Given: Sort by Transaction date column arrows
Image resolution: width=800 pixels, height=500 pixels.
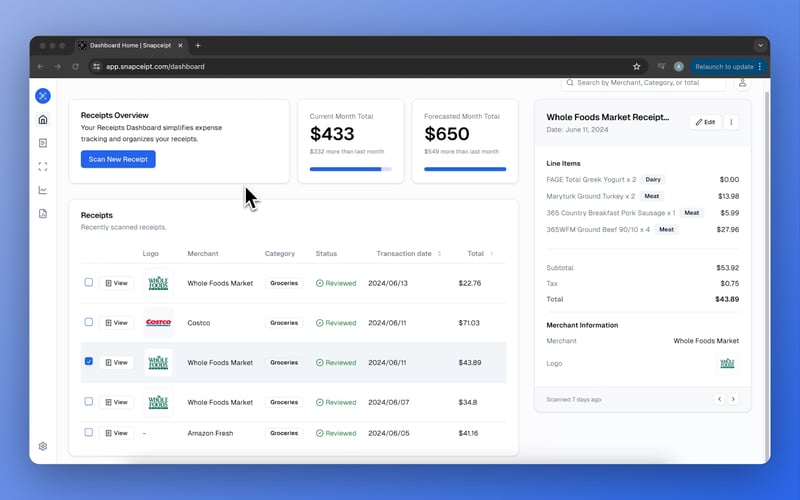Looking at the screenshot, I should pyautogui.click(x=439, y=254).
